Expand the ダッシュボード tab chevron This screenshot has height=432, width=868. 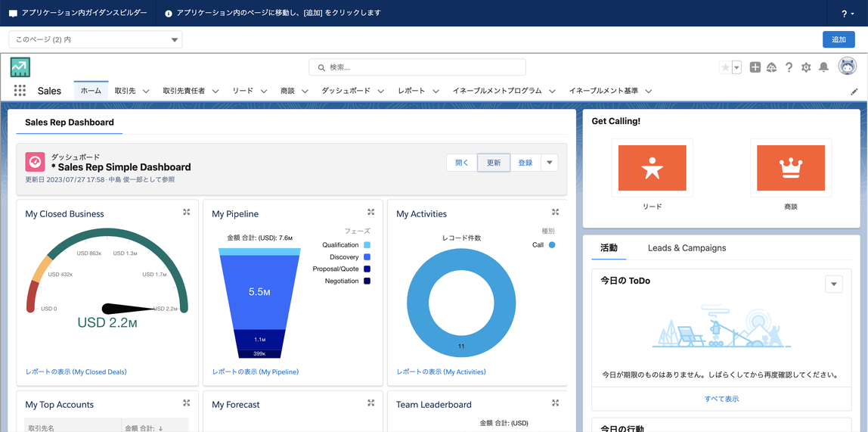click(x=381, y=92)
